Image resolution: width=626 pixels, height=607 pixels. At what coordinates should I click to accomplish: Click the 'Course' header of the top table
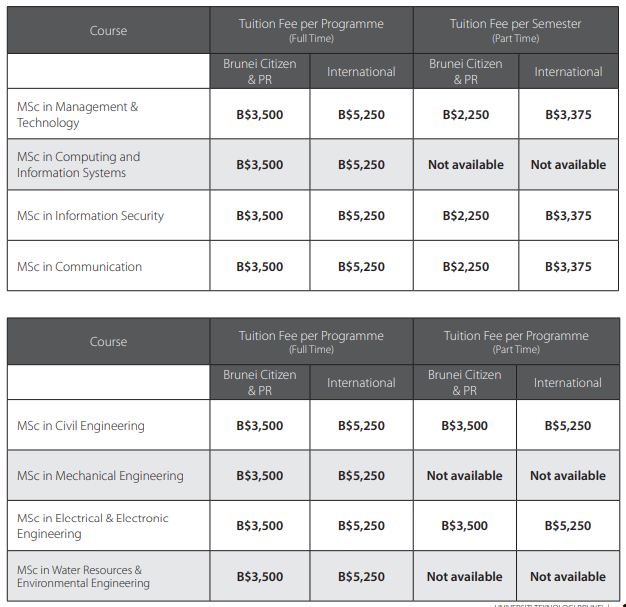108,31
